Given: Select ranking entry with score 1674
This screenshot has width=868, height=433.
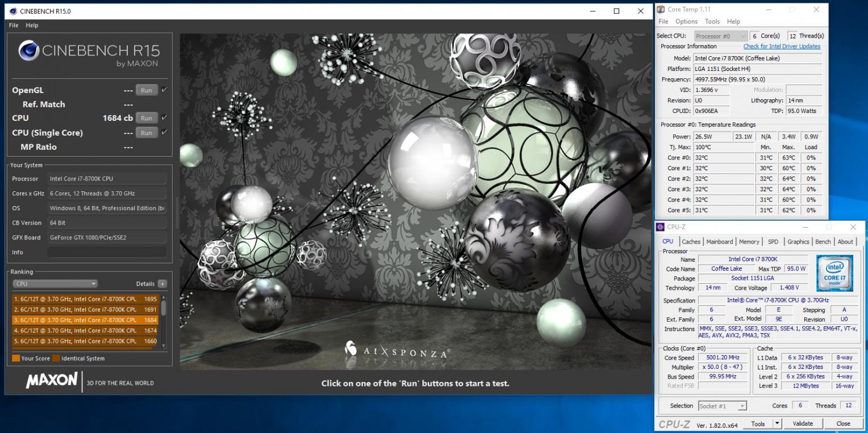Looking at the screenshot, I should tap(85, 330).
